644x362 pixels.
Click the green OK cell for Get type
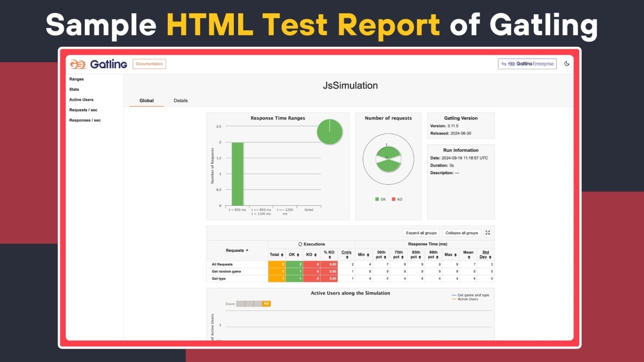[x=294, y=279]
